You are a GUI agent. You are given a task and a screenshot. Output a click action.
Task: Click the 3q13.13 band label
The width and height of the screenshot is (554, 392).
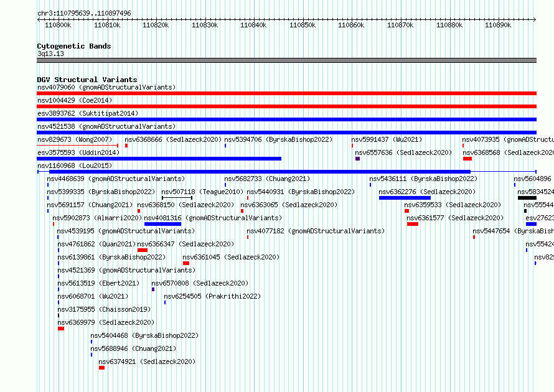click(x=50, y=54)
